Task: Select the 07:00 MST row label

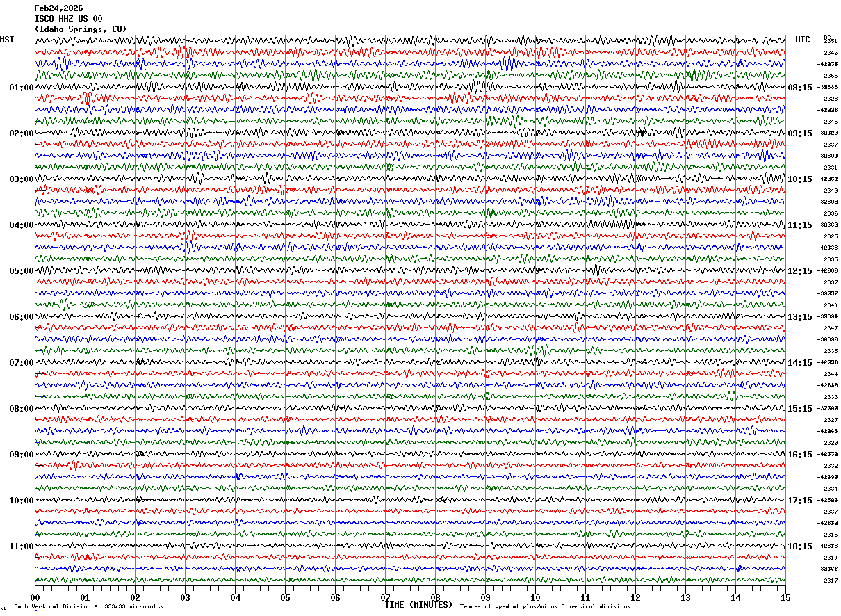Action: click(x=21, y=363)
